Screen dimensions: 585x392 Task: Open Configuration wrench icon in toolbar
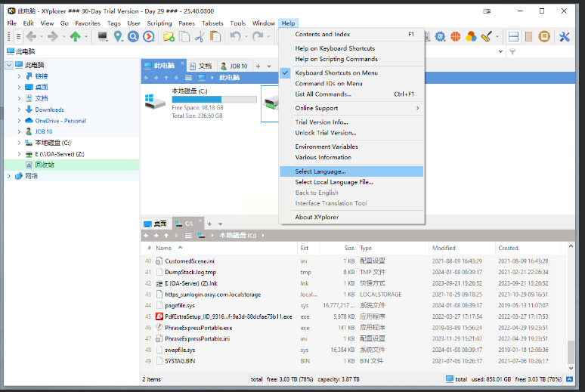click(564, 36)
